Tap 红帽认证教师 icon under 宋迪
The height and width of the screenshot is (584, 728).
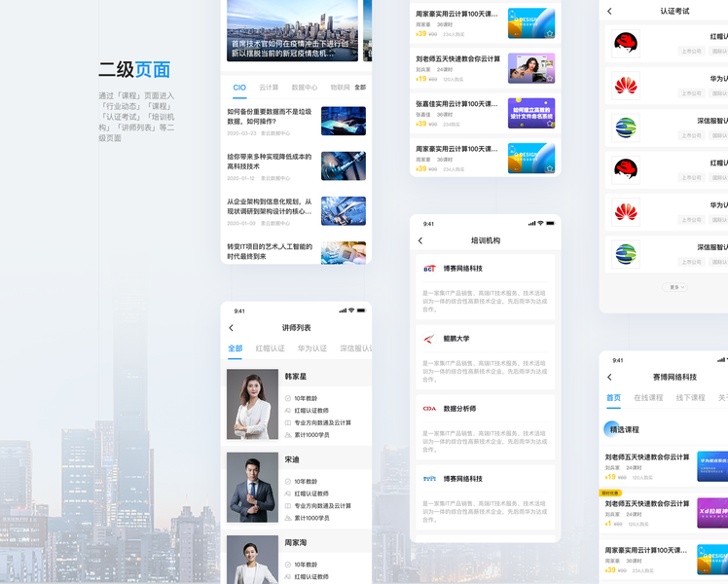tap(288, 493)
